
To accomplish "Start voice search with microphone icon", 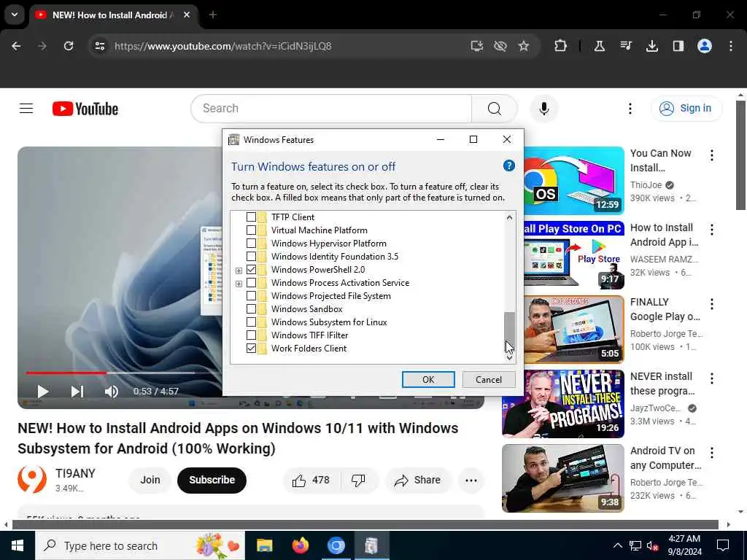I will coord(544,109).
